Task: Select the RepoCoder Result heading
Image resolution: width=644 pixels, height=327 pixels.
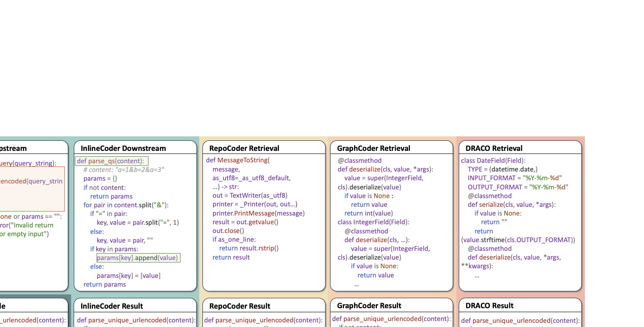Action: click(x=240, y=306)
